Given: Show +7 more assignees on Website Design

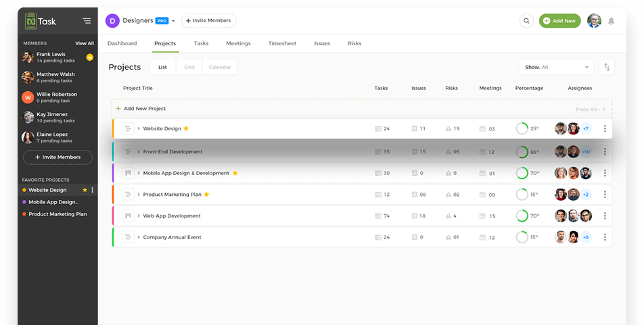Looking at the screenshot, I should coord(586,128).
